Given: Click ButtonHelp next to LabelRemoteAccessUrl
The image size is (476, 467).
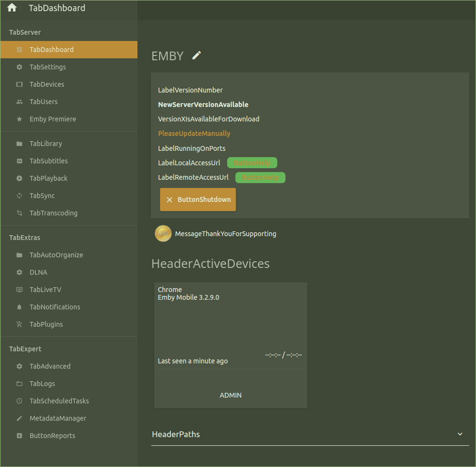Looking at the screenshot, I should (260, 177).
